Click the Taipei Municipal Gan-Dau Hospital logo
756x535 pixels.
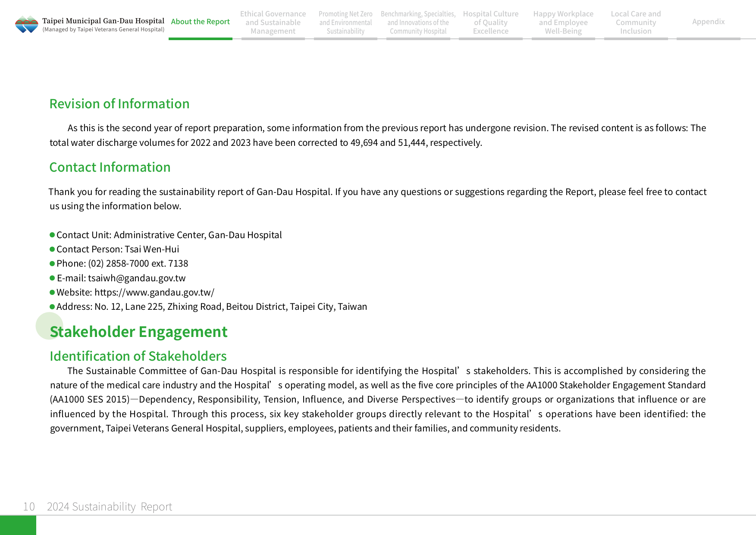tap(27, 25)
